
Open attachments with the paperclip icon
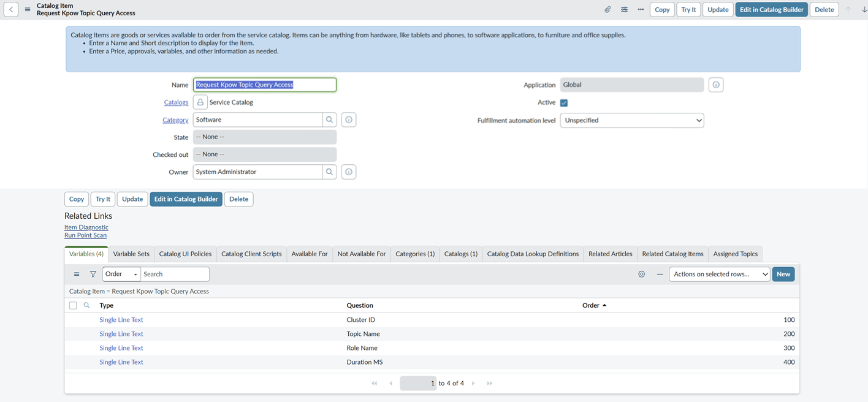(x=607, y=10)
